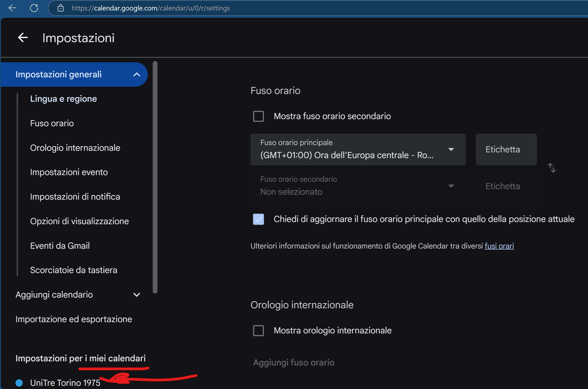Viewport: 588px width, 389px height.
Task: Click the blue UniTre Torino 1975 color dot
Action: click(x=19, y=383)
